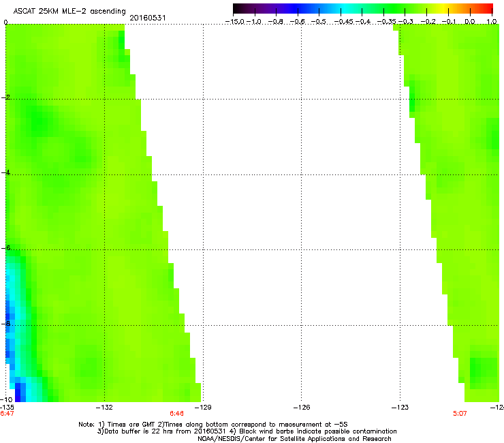
Task: Click the color scale label 1.0
Action: click(492, 22)
